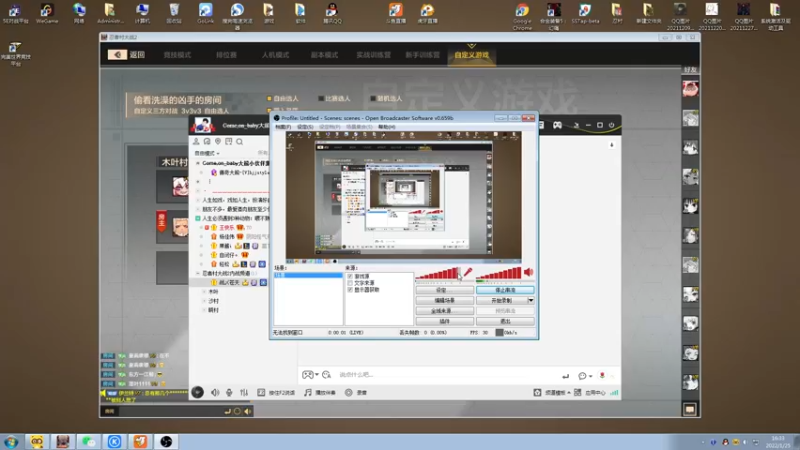Click the 编辑场景 button in OBS
Image resolution: width=800 pixels, height=450 pixels.
(x=444, y=300)
